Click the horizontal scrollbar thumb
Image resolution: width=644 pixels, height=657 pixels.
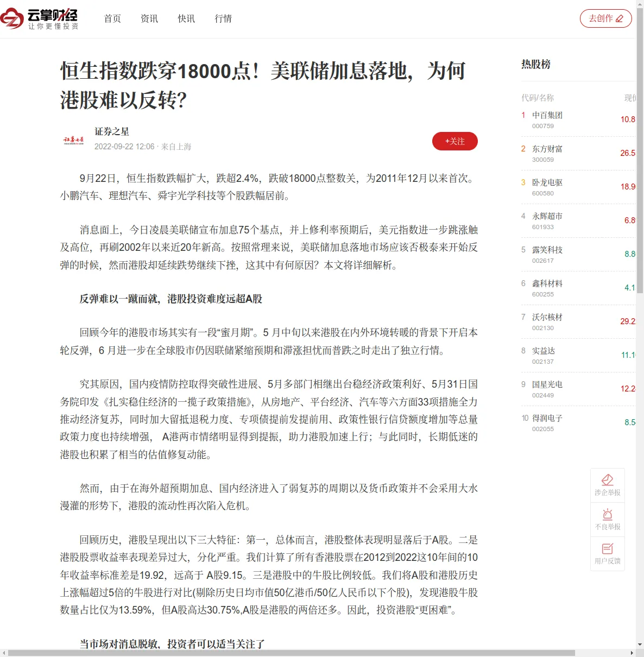(x=291, y=653)
